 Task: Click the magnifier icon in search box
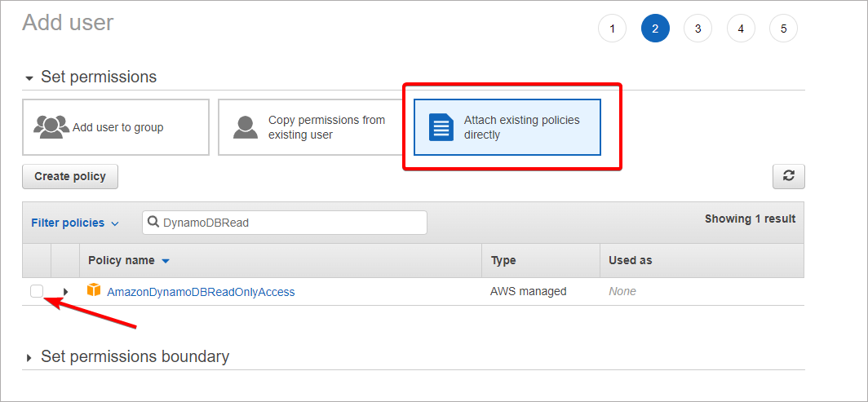click(x=153, y=223)
